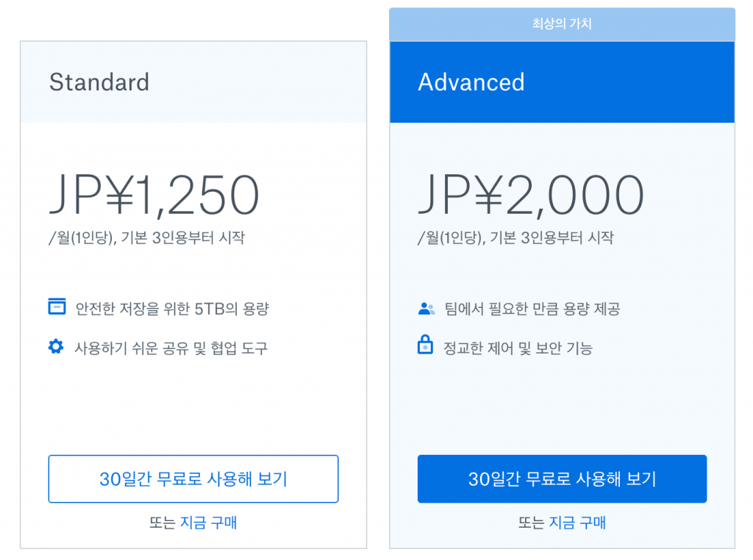The height and width of the screenshot is (560, 753).
Task: Click the team people icon in Advanced plan
Action: pos(426,308)
